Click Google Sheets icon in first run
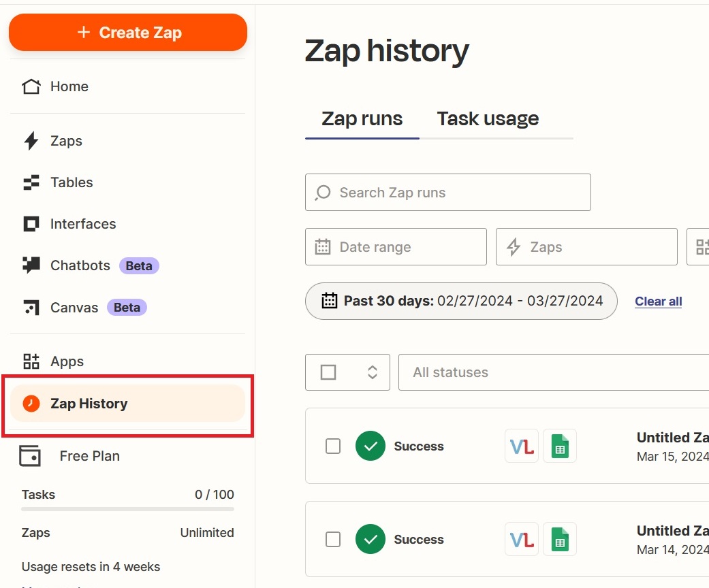Viewport: 709px width, 588px height. (x=560, y=446)
